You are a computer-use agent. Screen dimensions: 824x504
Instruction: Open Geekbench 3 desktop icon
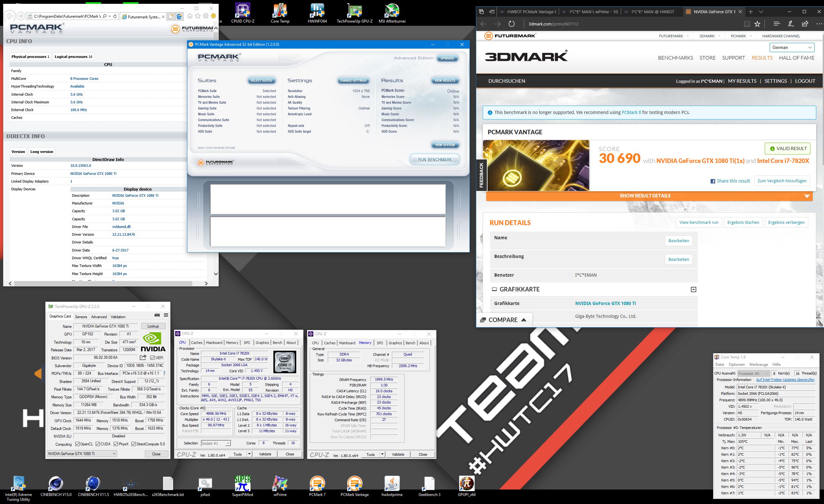tap(430, 486)
